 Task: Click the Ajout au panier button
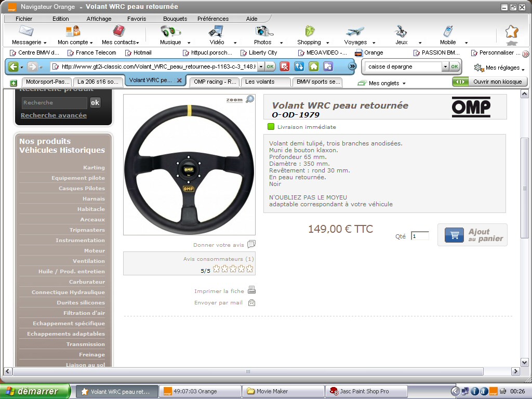coord(472,235)
